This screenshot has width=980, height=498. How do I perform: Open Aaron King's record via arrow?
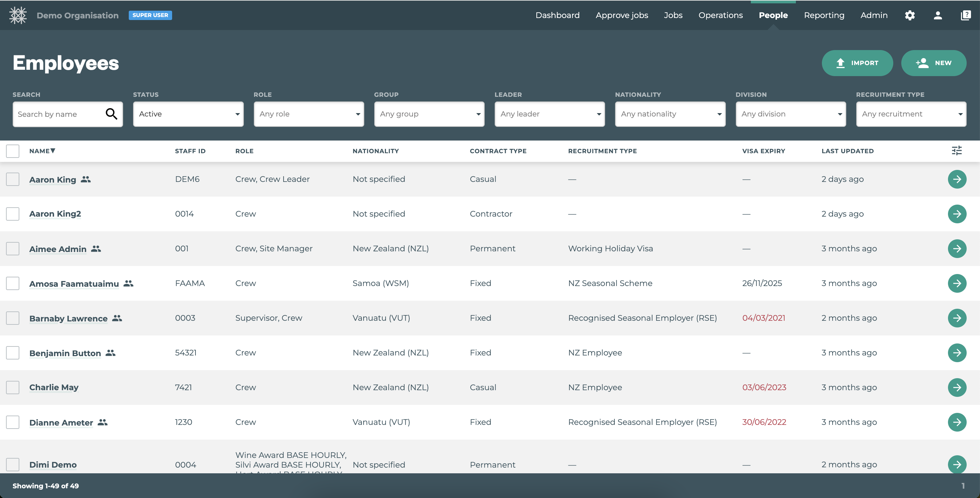point(957,179)
